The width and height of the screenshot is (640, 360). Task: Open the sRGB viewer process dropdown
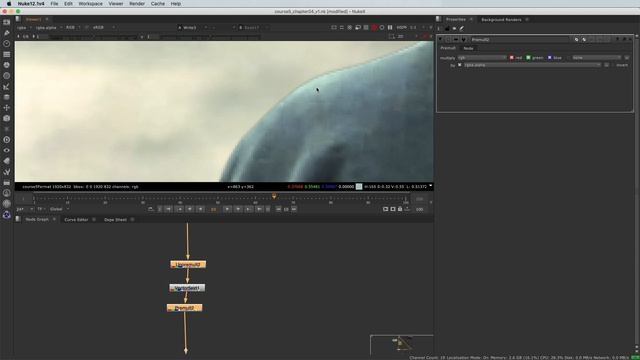pyautogui.click(x=104, y=27)
